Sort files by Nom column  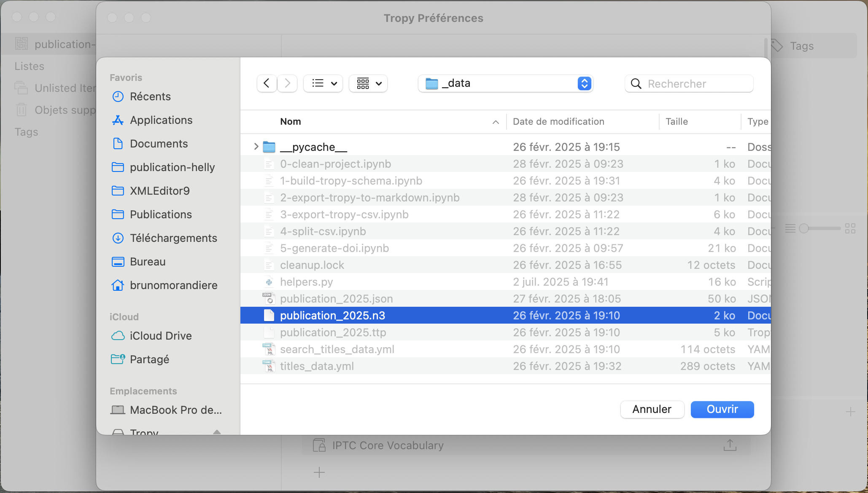click(x=291, y=121)
